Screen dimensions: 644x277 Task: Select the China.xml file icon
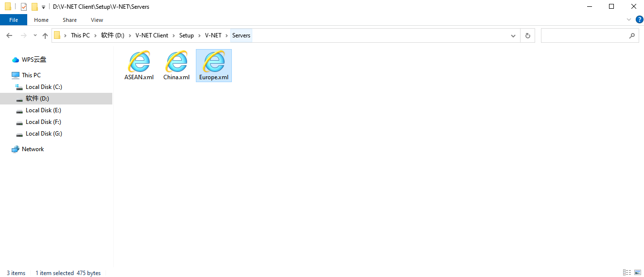point(176,61)
